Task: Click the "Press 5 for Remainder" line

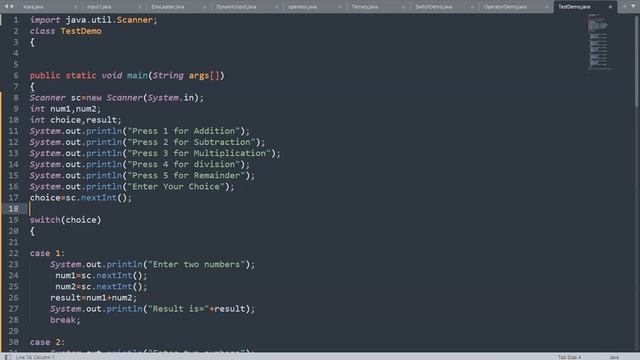Action: tap(142, 176)
